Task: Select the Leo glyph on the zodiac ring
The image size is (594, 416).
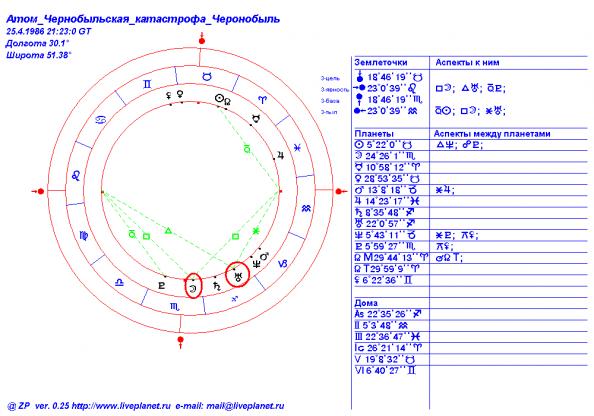Action: coord(76,175)
